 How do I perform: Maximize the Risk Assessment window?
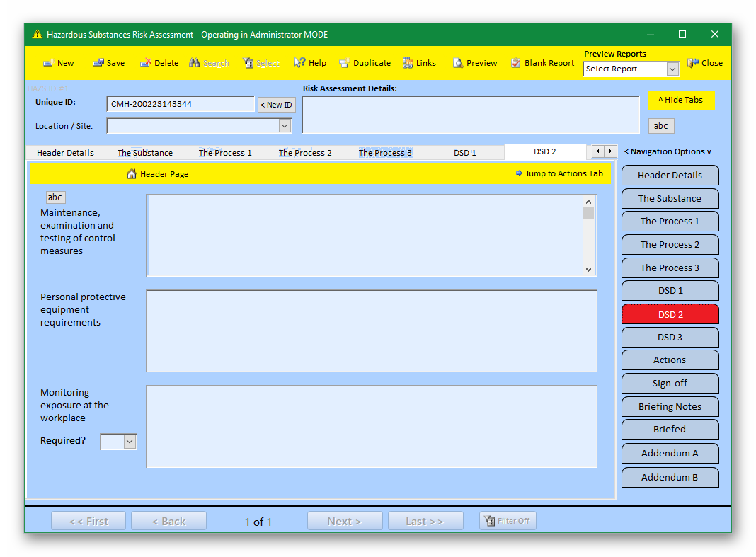(x=682, y=34)
